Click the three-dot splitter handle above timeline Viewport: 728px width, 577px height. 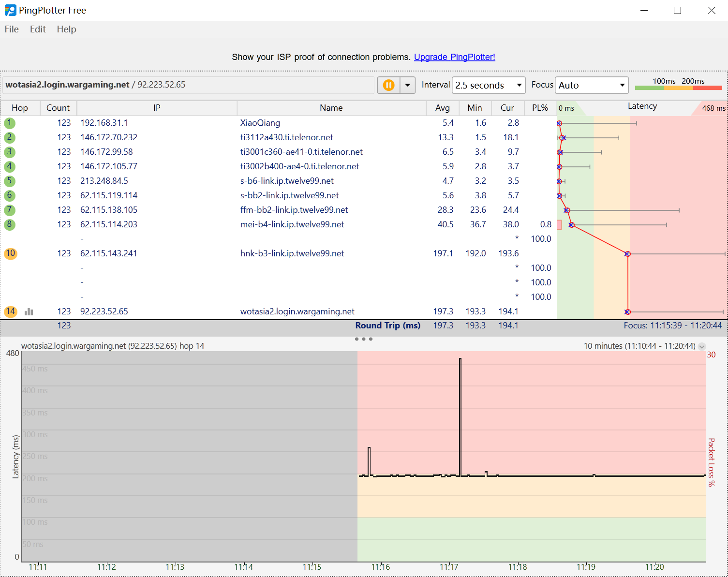pos(364,339)
